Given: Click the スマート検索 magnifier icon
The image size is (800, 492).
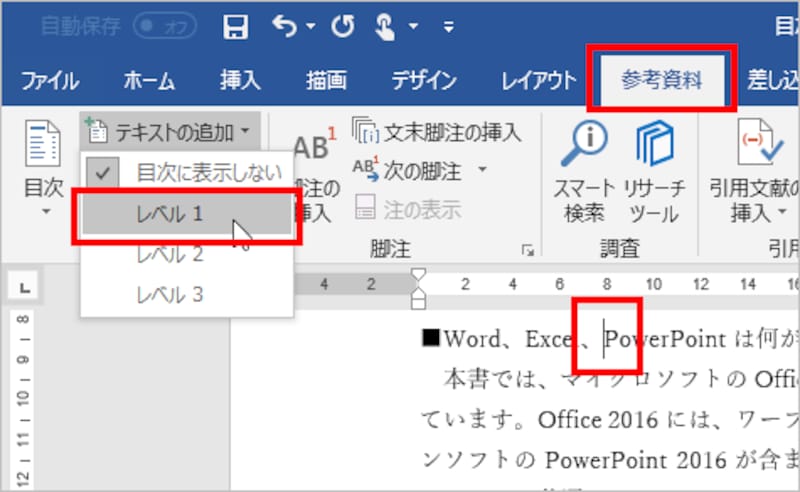Looking at the screenshot, I should (584, 144).
